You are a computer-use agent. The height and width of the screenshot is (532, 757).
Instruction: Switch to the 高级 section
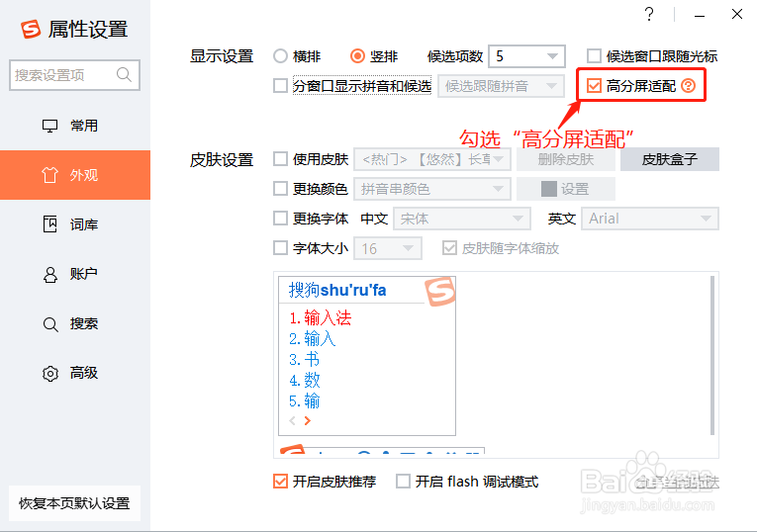(x=75, y=373)
